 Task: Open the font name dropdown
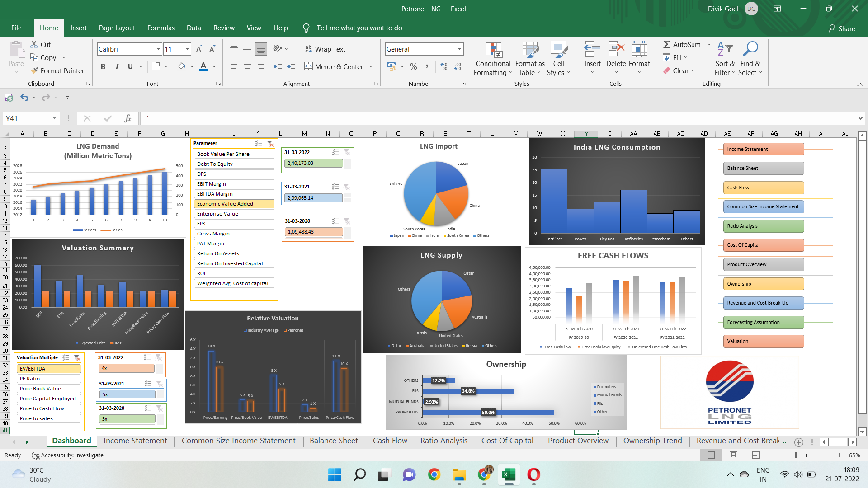click(x=158, y=49)
